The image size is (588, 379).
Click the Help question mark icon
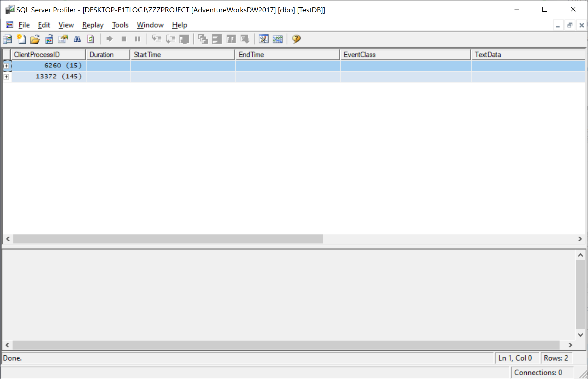pos(296,39)
